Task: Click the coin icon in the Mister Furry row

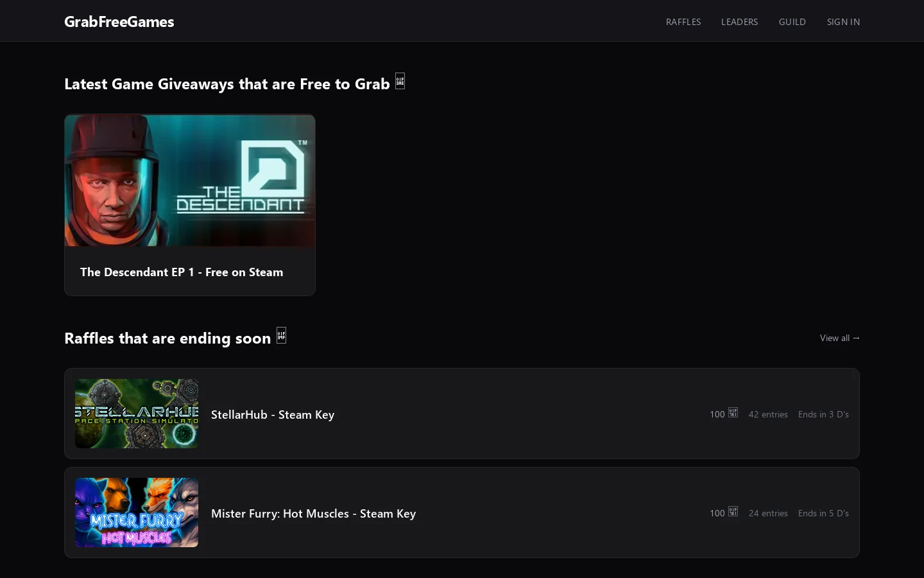Action: [733, 512]
